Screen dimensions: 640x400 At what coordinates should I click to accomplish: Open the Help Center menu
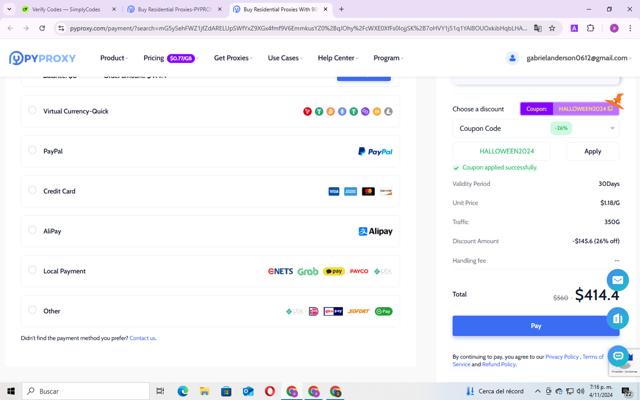tap(337, 58)
